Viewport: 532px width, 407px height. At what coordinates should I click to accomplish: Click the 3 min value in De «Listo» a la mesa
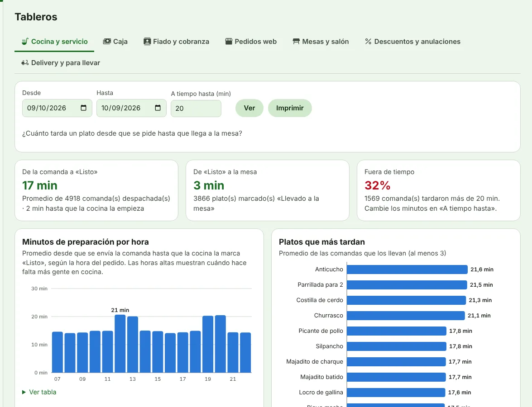(x=209, y=185)
